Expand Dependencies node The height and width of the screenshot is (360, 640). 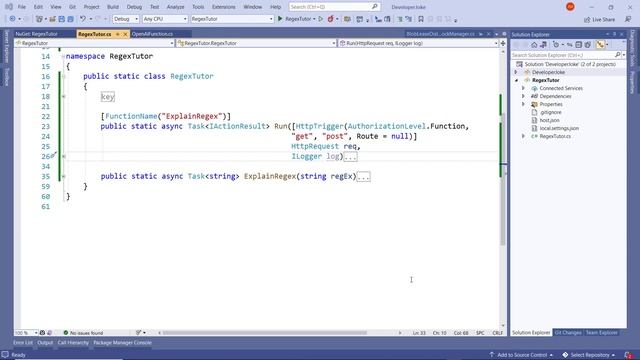click(524, 96)
